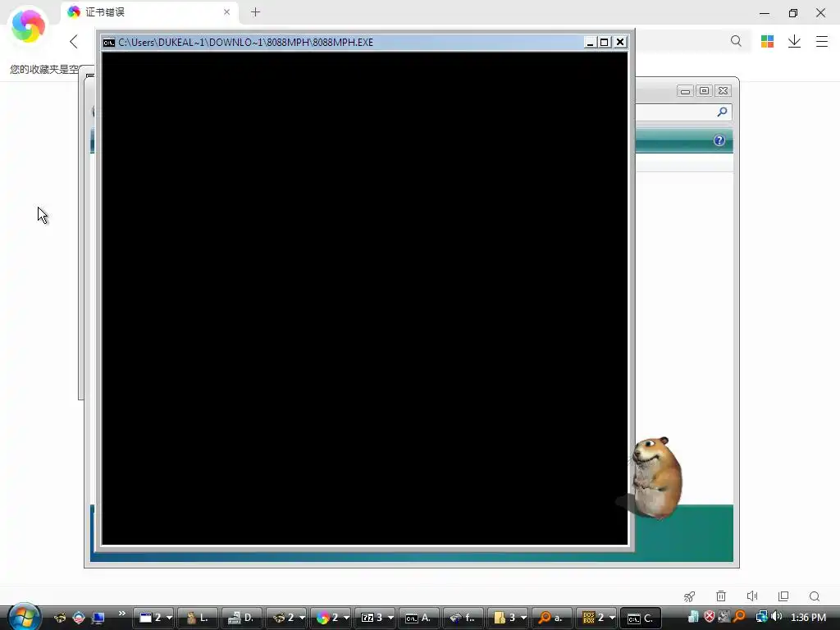
Task: Switch to the orange magnifier 'a.' taskbar button
Action: (x=552, y=618)
